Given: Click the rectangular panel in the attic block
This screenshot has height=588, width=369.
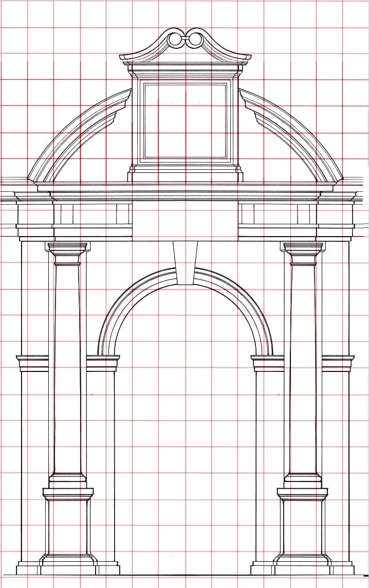Looking at the screenshot, I should point(185,121).
